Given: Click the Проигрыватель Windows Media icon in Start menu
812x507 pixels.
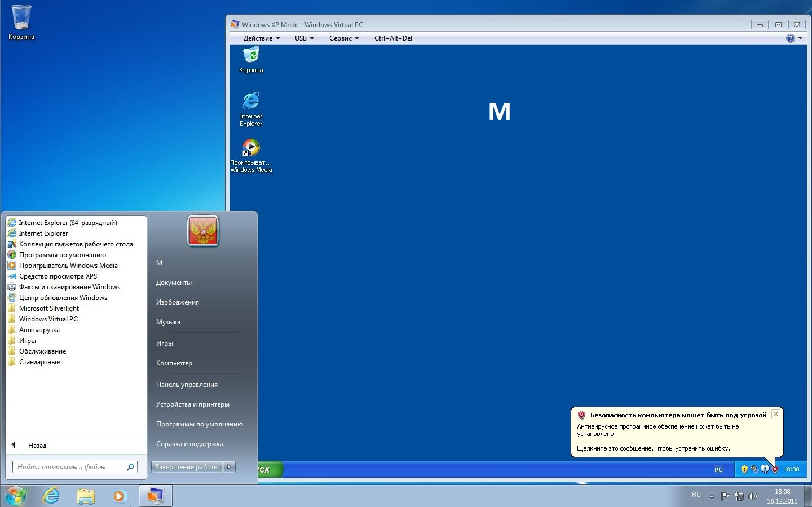Looking at the screenshot, I should coord(12,266).
